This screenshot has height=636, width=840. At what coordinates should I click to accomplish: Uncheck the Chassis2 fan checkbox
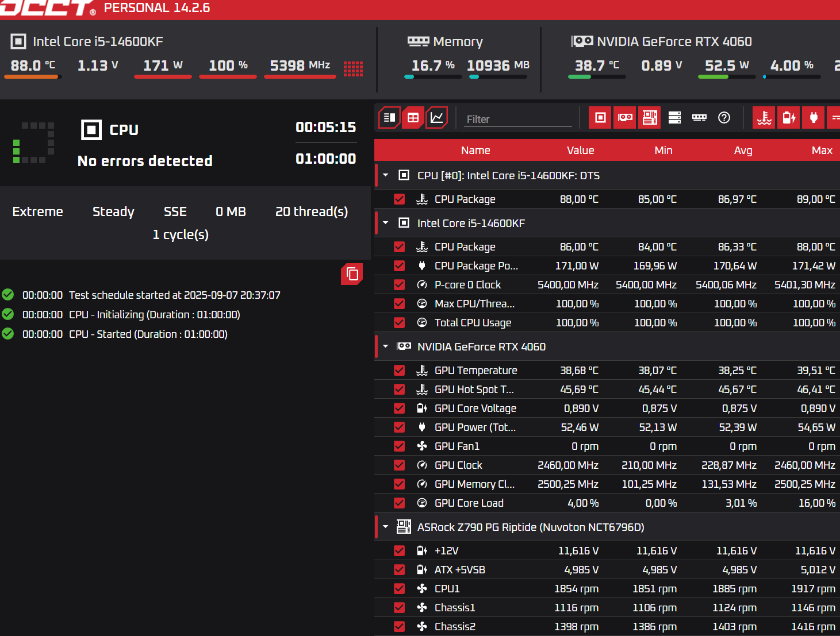tap(399, 627)
